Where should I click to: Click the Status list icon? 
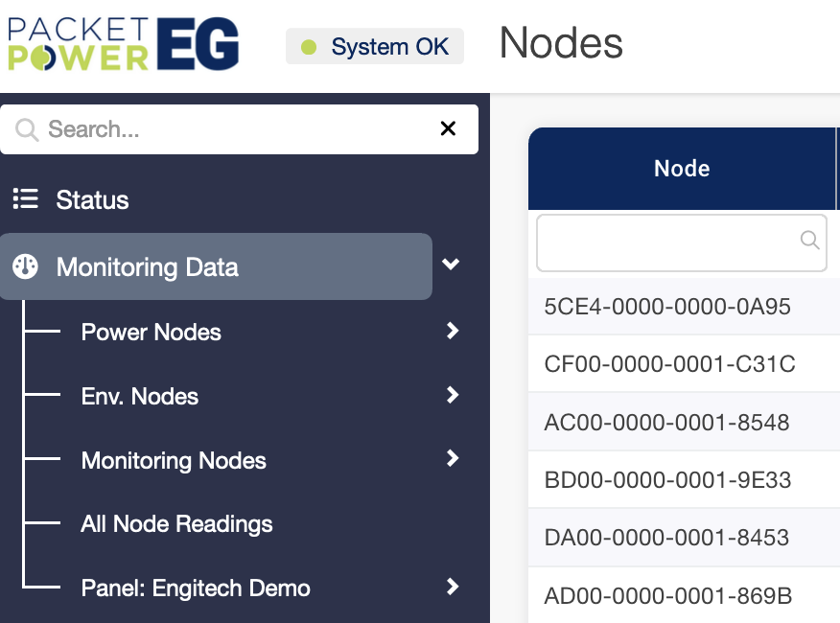[25, 199]
